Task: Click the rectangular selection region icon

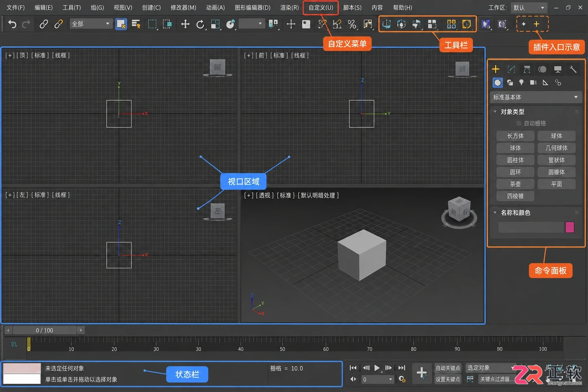Action: click(152, 24)
